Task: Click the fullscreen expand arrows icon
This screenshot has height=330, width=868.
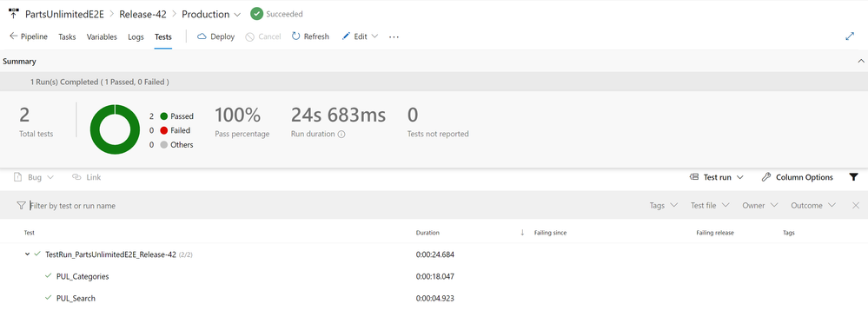Action: [851, 36]
